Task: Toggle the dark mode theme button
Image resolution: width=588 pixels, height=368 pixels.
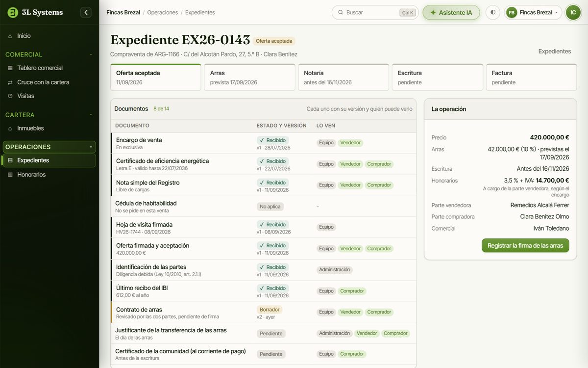Action: tap(492, 12)
